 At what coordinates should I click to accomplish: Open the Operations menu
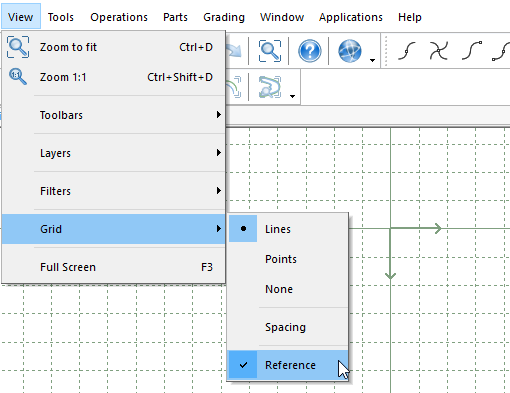(119, 17)
